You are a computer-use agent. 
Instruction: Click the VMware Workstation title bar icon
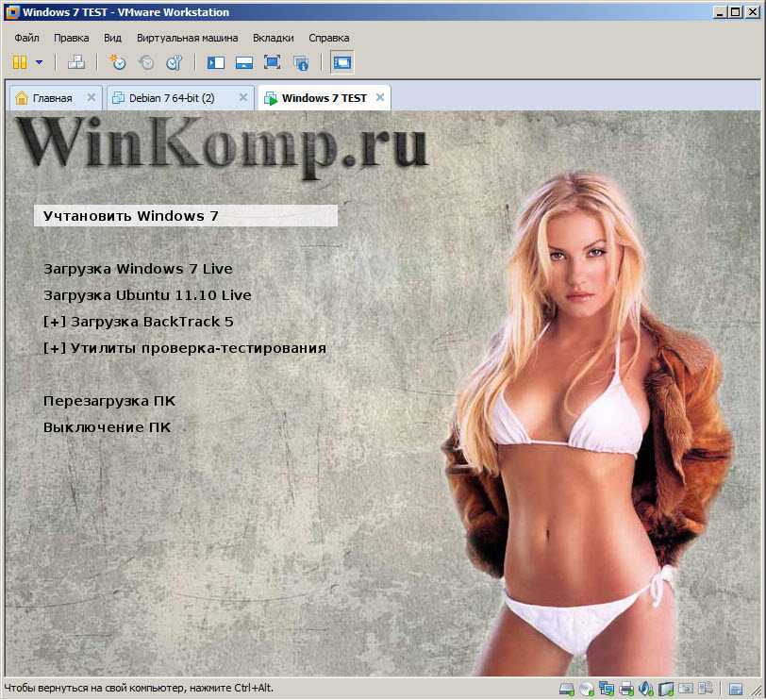pyautogui.click(x=12, y=12)
